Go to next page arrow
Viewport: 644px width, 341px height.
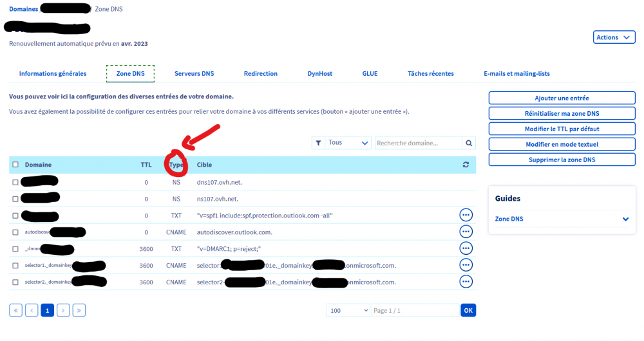pyautogui.click(x=63, y=310)
